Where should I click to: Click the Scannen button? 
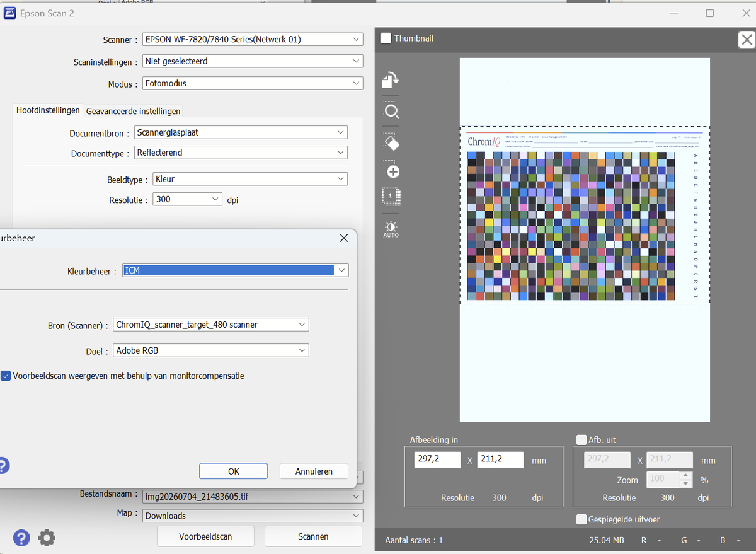[313, 536]
